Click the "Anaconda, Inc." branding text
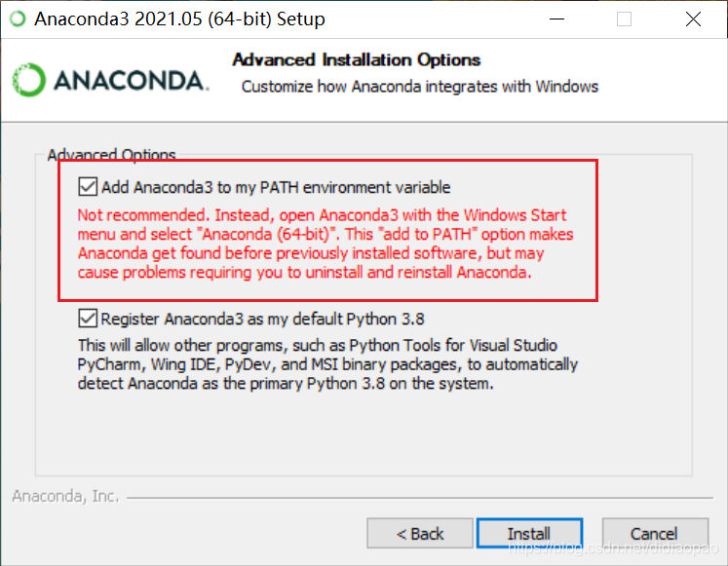 pyautogui.click(x=65, y=496)
